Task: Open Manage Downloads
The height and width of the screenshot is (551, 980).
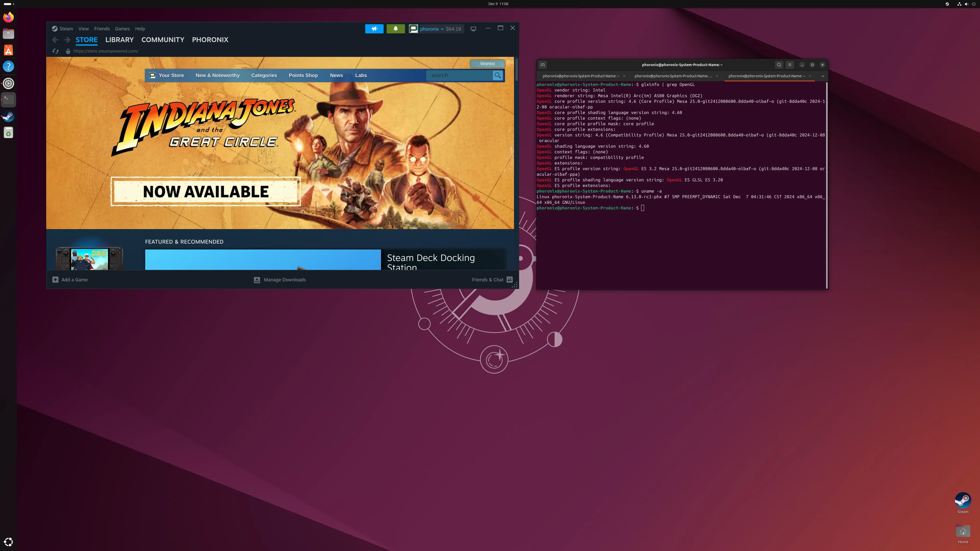Action: point(280,280)
